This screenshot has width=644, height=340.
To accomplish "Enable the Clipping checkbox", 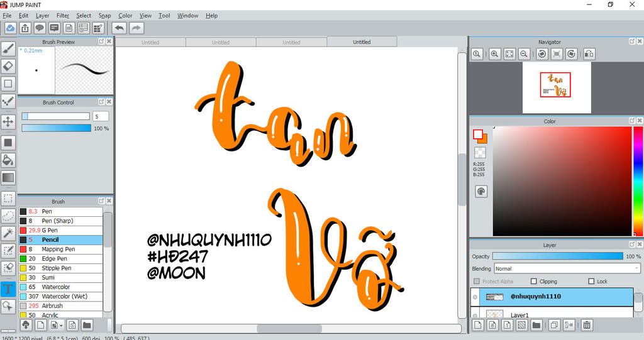I will point(533,282).
